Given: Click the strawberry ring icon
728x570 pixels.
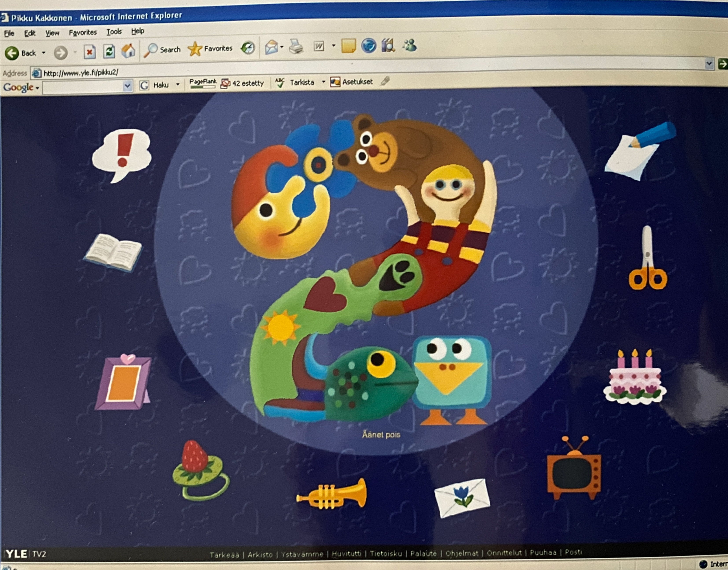Looking at the screenshot, I should [x=201, y=471].
